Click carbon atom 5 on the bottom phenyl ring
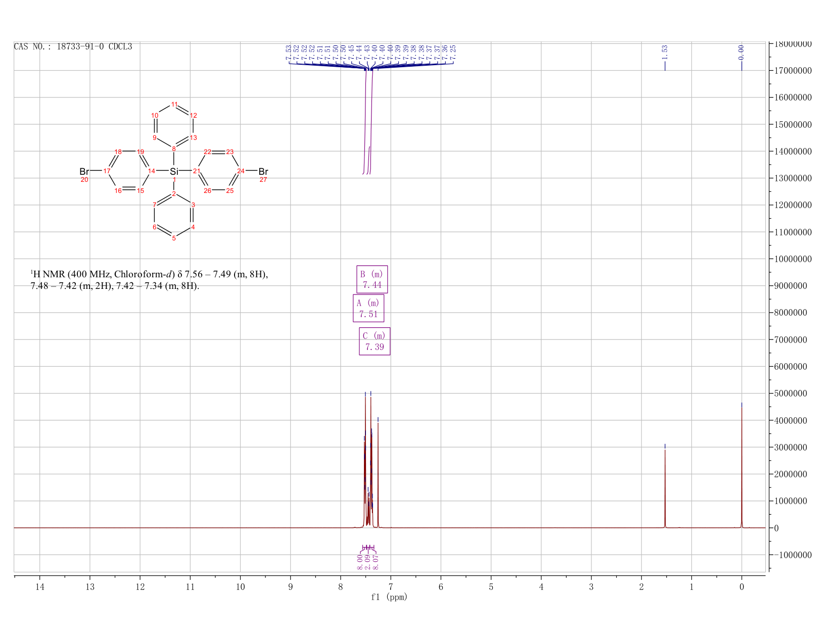The width and height of the screenshot is (834, 644). pyautogui.click(x=174, y=238)
